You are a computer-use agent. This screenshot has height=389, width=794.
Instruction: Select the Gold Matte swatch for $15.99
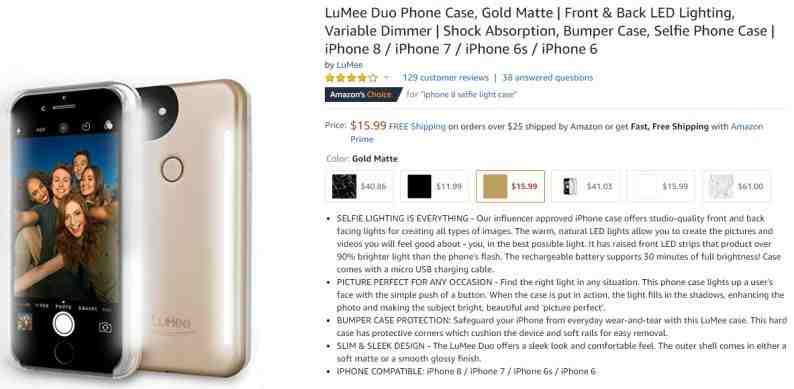510,186
